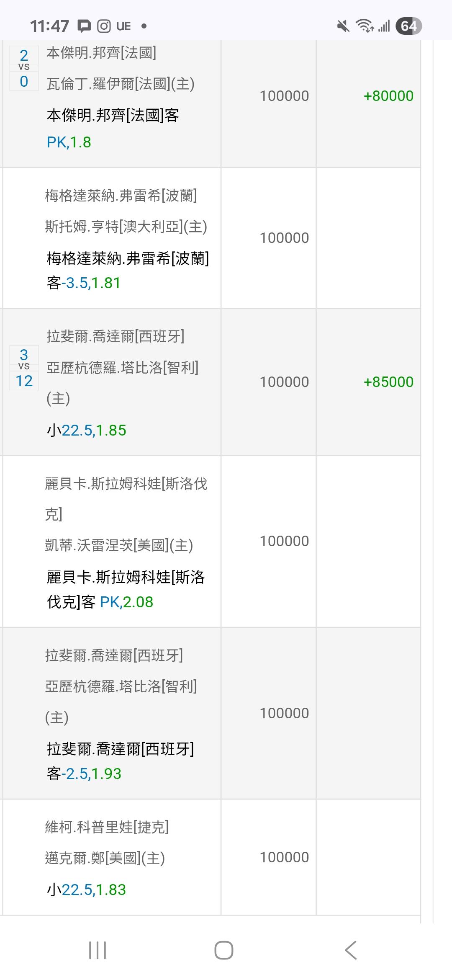This screenshot has width=452, height=980.
Task: Open the 小22.5,1.83 under bet odds
Action: 87,890
